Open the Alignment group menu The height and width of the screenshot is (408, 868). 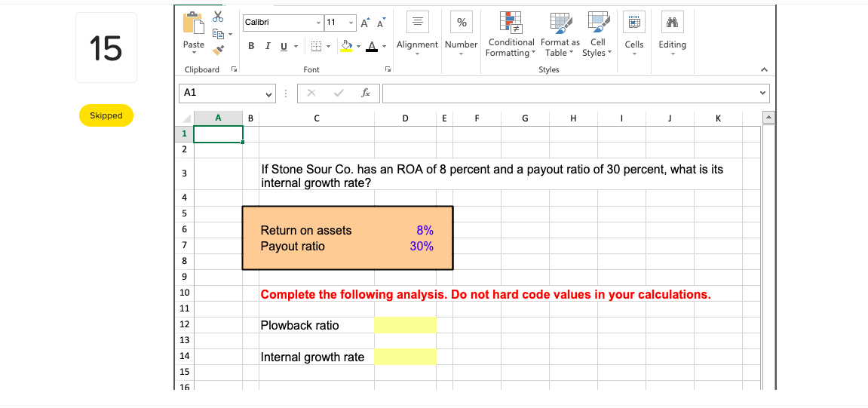pos(417,35)
